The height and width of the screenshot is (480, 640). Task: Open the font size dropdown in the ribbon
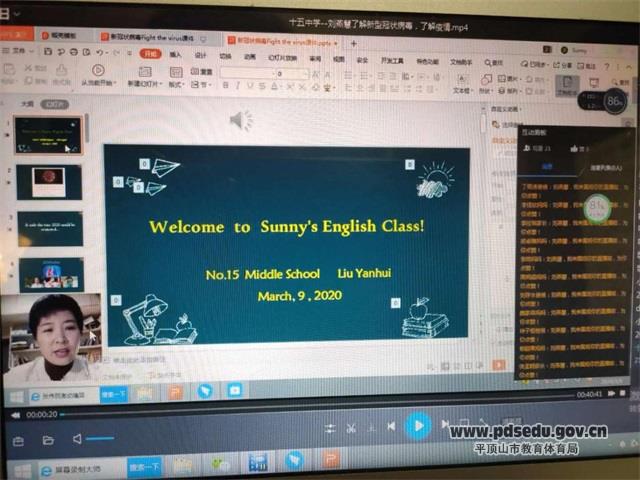tap(305, 73)
